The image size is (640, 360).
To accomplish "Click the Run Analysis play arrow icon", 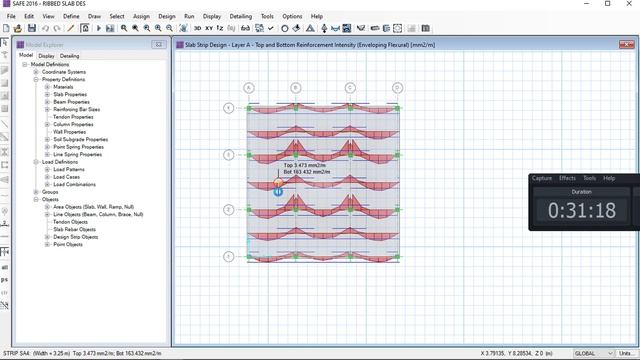I will tap(99, 28).
